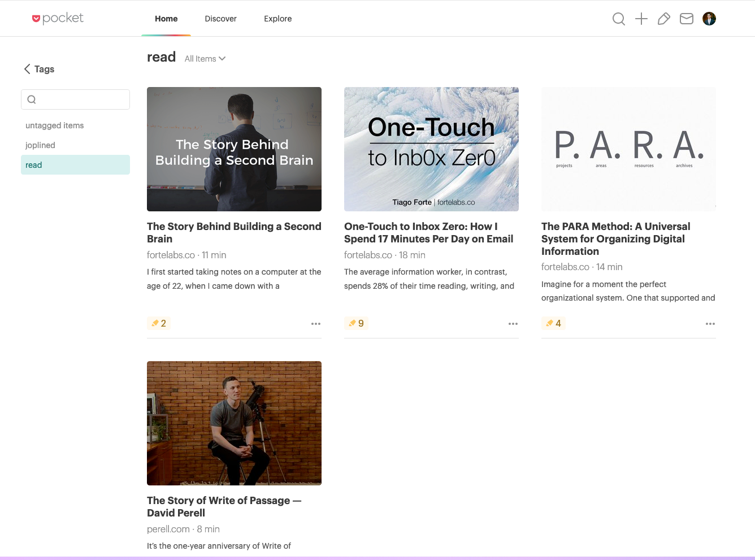Open One-Touch to Inbox Zero article title
The image size is (755, 560).
click(429, 233)
